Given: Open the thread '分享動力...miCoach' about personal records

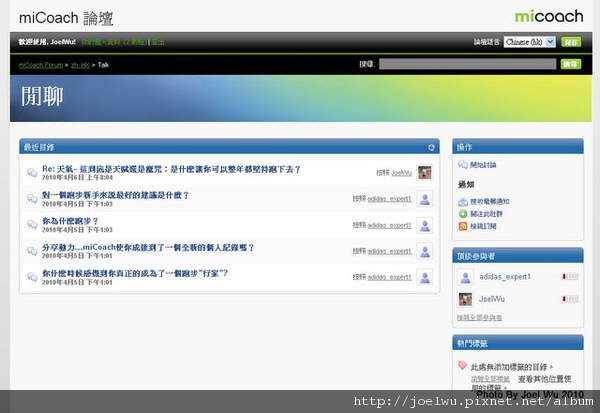Looking at the screenshot, I should tap(148, 247).
